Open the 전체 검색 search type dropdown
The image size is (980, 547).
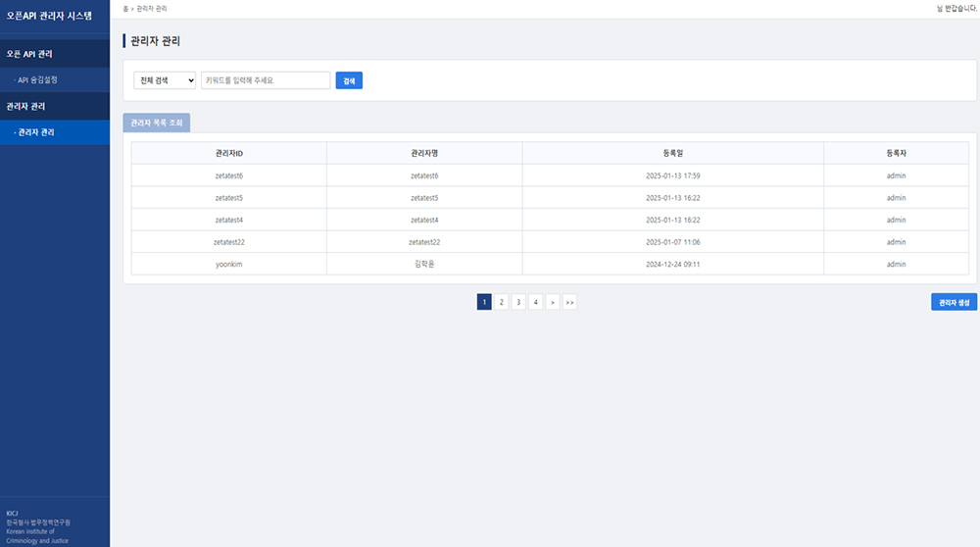(x=165, y=80)
